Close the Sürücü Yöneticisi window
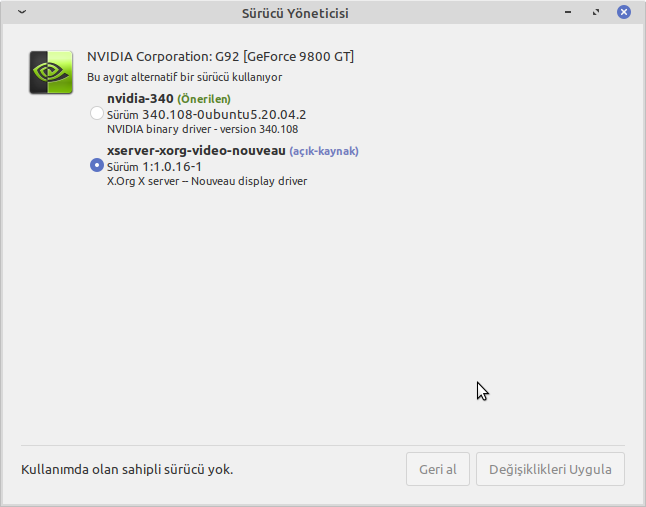This screenshot has height=507, width=646. click(x=624, y=12)
